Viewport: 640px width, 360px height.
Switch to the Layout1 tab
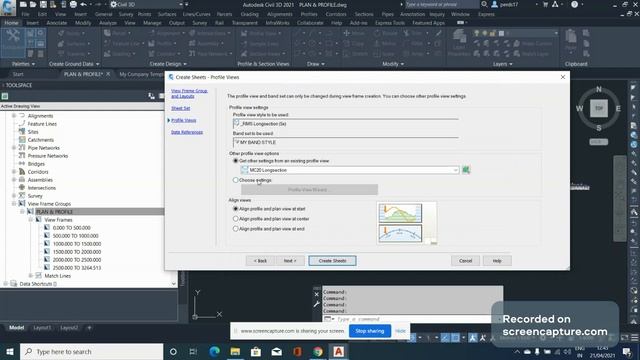[x=42, y=328]
